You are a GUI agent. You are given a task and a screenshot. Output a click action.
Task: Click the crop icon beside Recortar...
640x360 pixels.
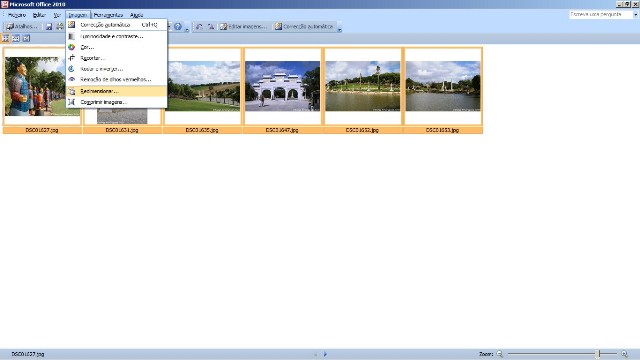click(x=71, y=58)
